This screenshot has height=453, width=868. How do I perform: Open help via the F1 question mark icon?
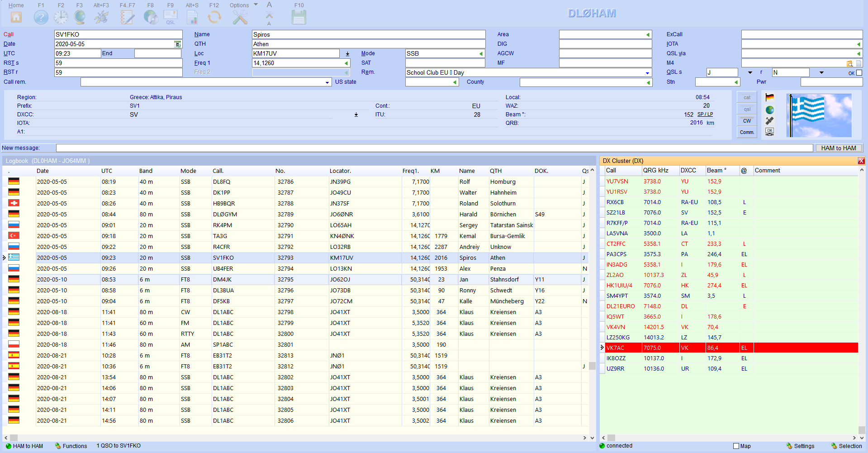(x=41, y=17)
